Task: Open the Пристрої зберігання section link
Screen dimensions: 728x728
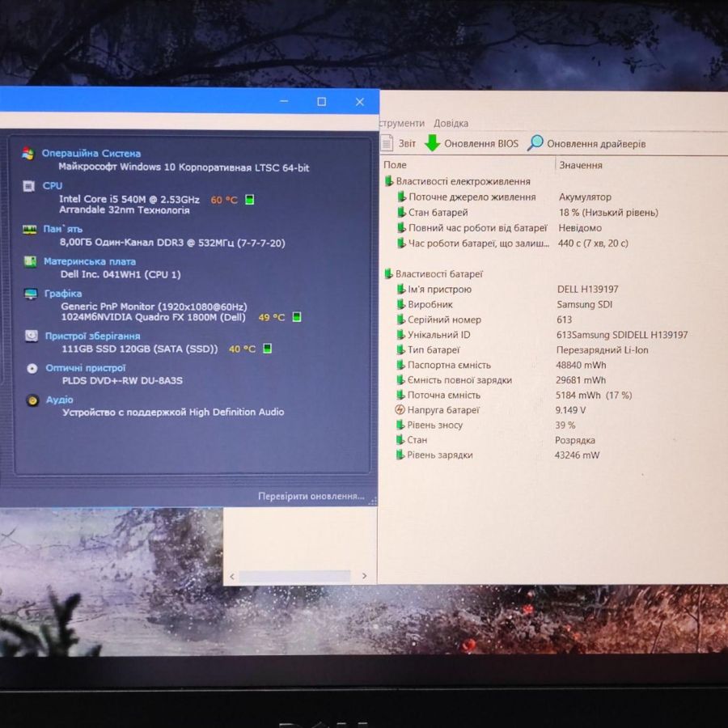Action: (x=92, y=336)
